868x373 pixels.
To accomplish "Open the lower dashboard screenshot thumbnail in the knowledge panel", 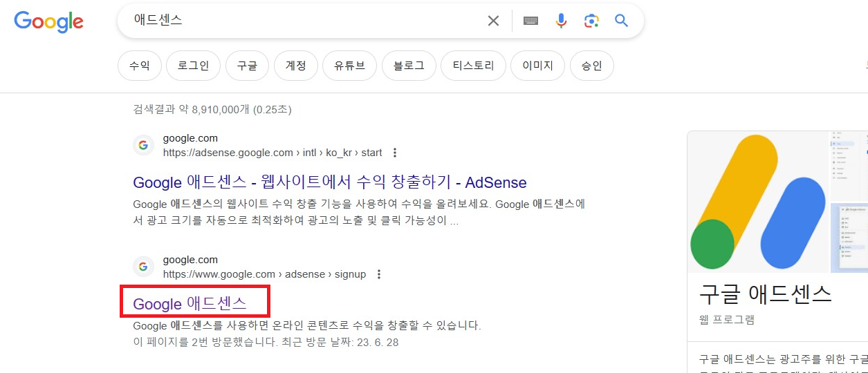I will click(849, 238).
